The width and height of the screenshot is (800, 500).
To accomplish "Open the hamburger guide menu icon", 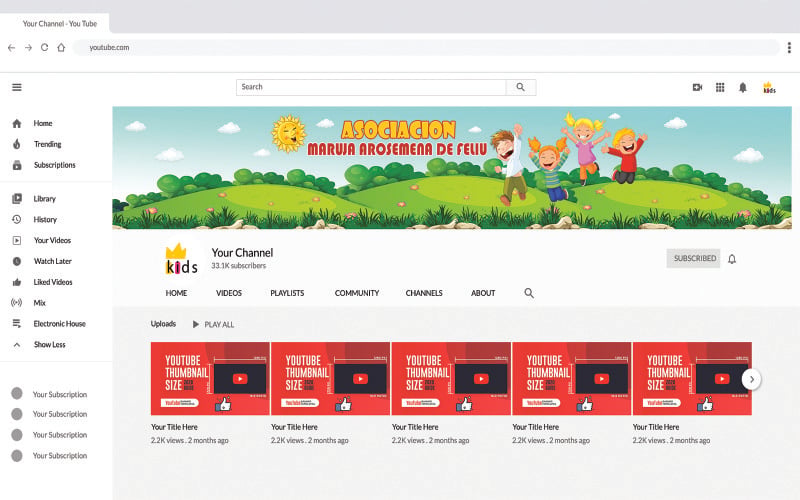I will 17,87.
